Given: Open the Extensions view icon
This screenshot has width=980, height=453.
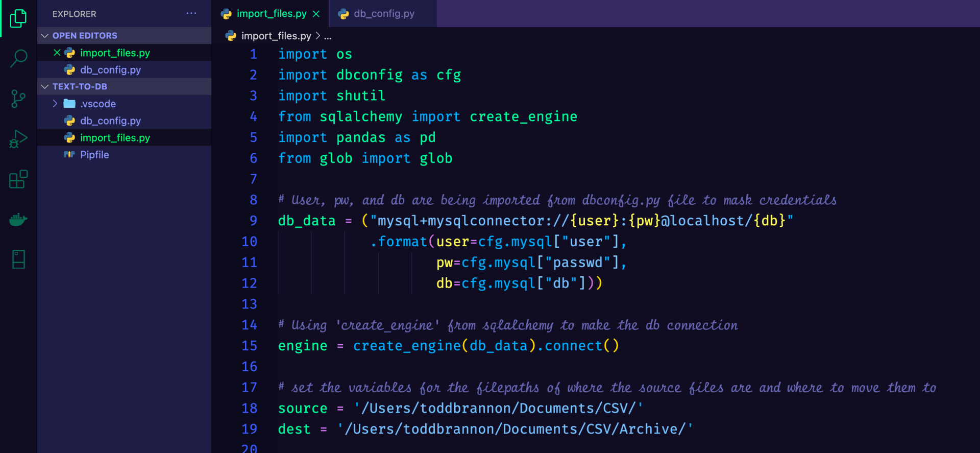Looking at the screenshot, I should click(x=18, y=179).
